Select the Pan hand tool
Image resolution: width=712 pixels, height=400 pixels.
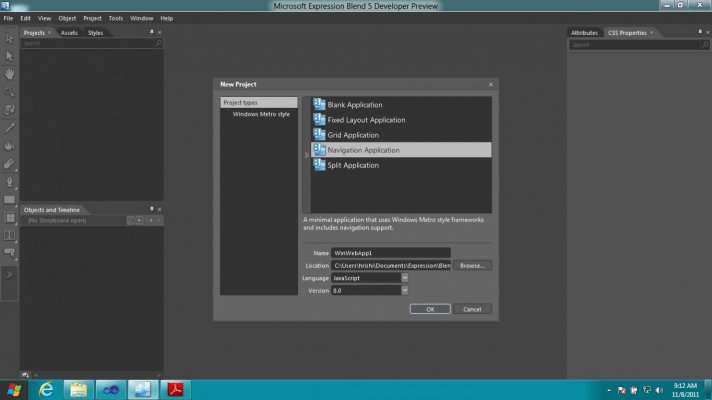coord(9,74)
